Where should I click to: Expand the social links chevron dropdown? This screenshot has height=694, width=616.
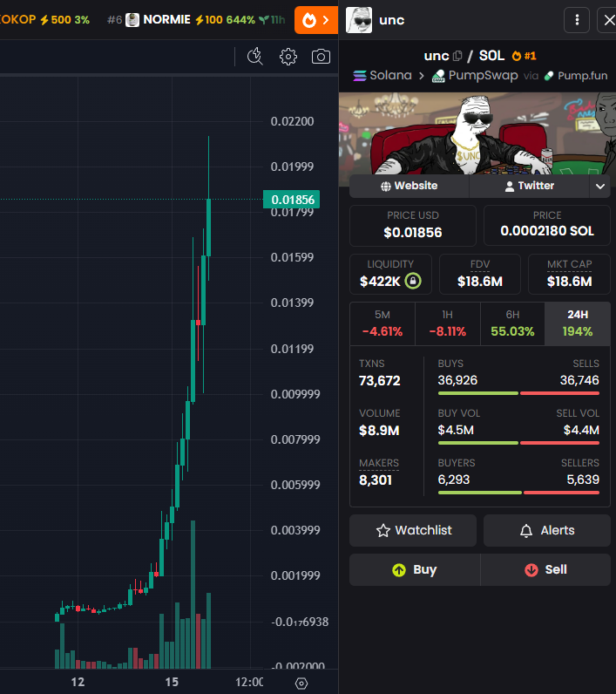tap(599, 186)
